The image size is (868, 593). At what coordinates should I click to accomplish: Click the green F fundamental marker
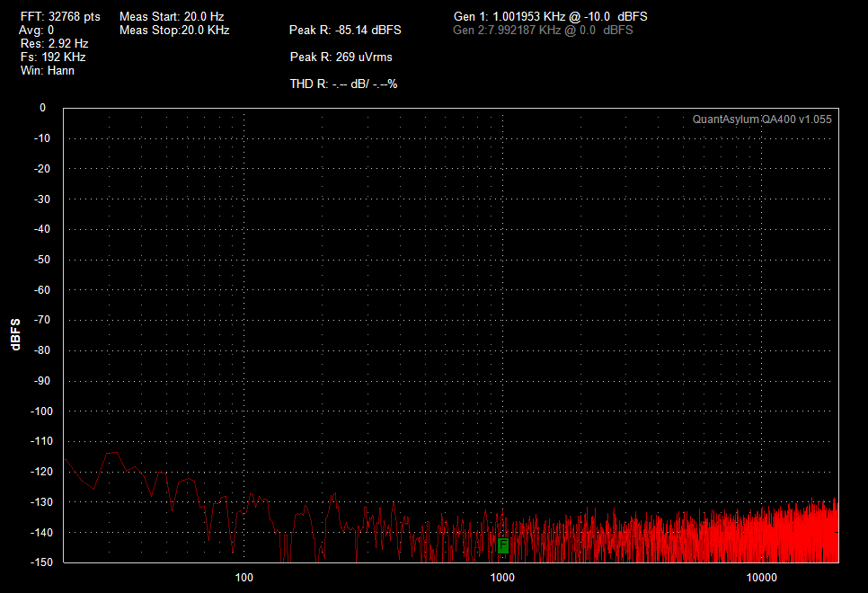[502, 545]
